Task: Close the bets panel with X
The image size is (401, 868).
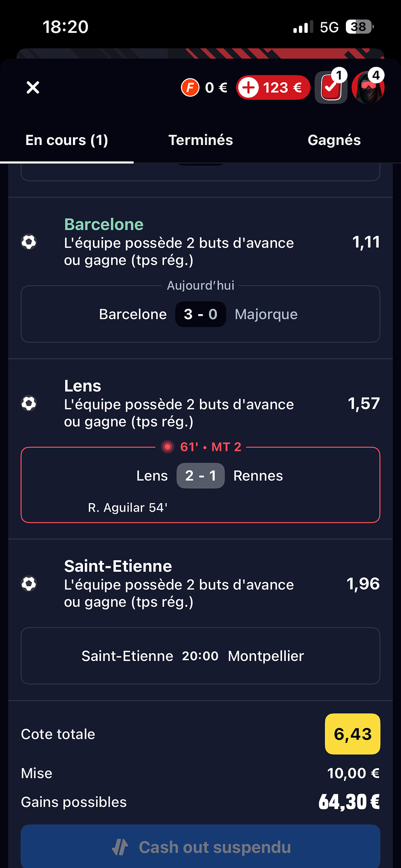Action: click(x=33, y=87)
